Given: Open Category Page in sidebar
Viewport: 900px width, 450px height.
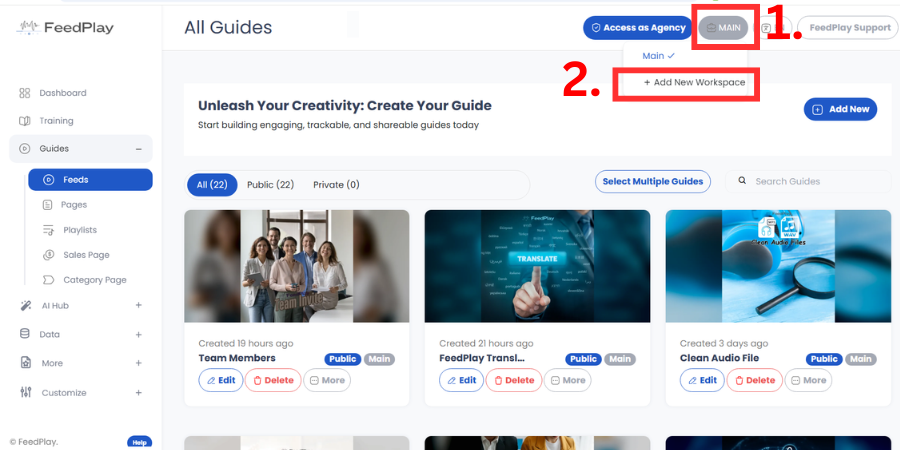Looking at the screenshot, I should pyautogui.click(x=95, y=280).
